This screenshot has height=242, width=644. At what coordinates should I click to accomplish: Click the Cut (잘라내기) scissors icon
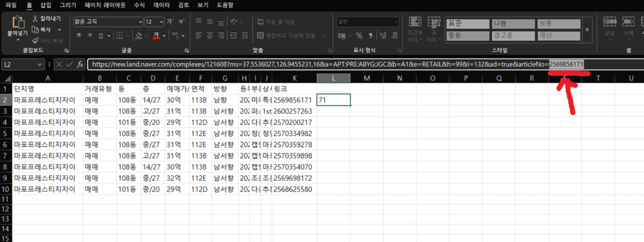pyautogui.click(x=36, y=18)
